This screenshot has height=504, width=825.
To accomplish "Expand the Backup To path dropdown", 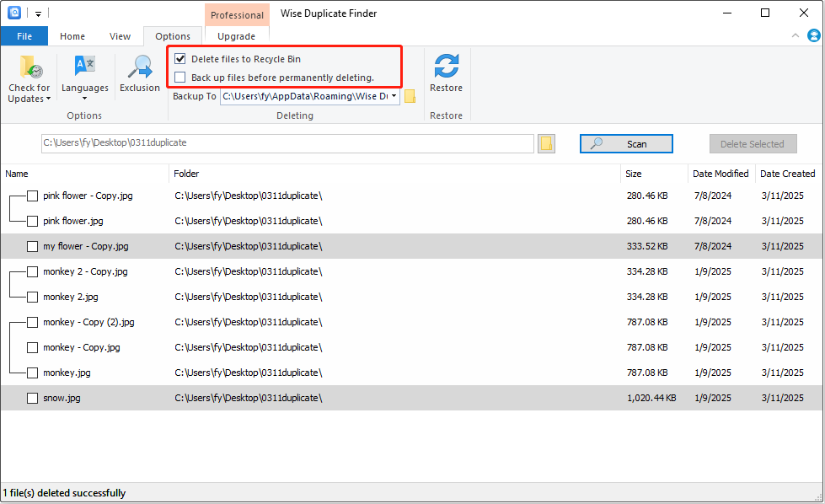I will pyautogui.click(x=394, y=96).
